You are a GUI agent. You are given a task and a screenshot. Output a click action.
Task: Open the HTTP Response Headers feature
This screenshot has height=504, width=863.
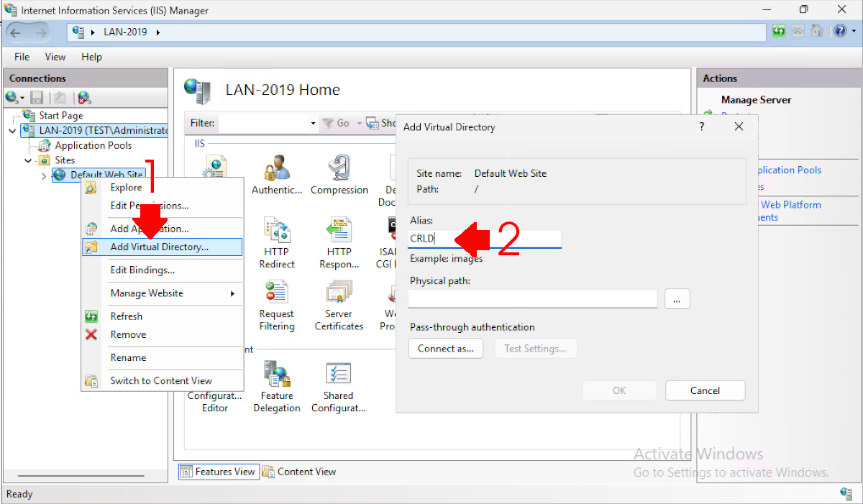point(339,243)
